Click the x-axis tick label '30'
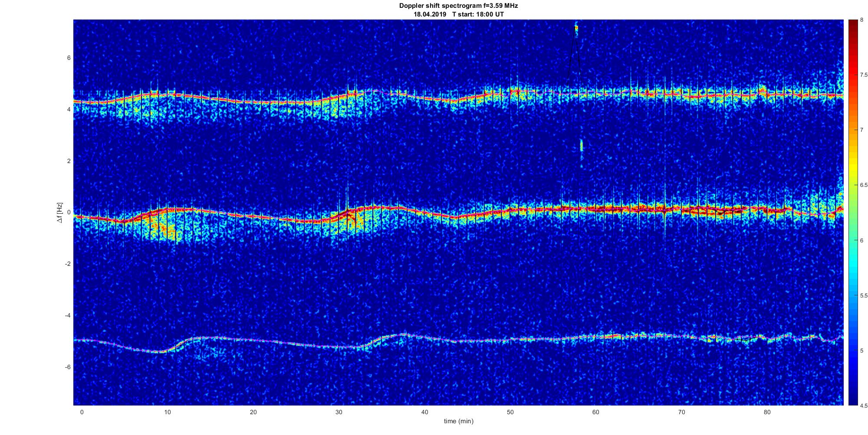 339,412
